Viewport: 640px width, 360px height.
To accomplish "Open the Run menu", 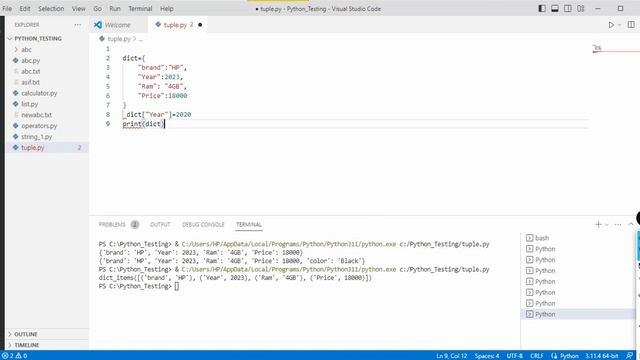I will [x=115, y=9].
